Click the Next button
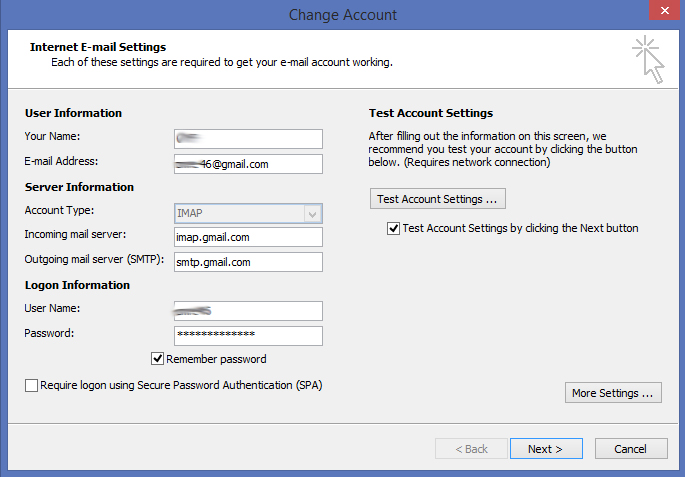This screenshot has width=685, height=477. 546,449
